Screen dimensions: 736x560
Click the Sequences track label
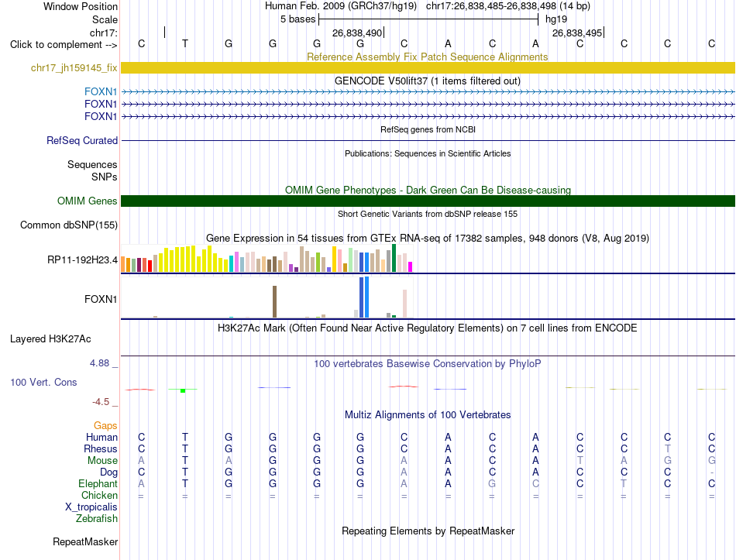[x=92, y=164]
